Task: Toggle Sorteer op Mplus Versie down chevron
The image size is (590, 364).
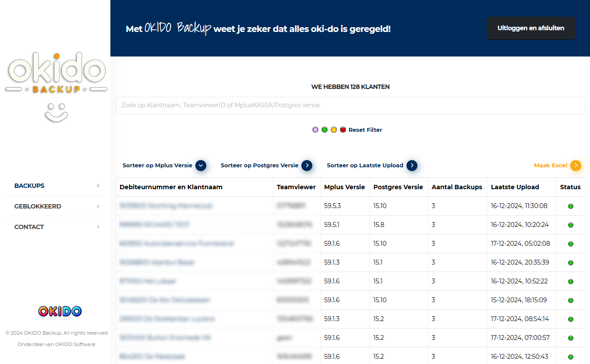Action: pos(201,166)
